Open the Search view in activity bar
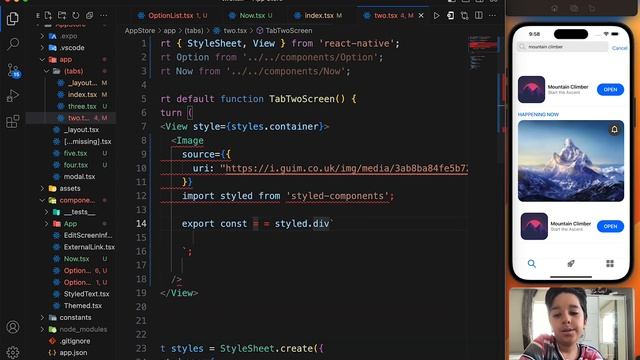Viewport: 640px width, 360px height. click(x=13, y=44)
